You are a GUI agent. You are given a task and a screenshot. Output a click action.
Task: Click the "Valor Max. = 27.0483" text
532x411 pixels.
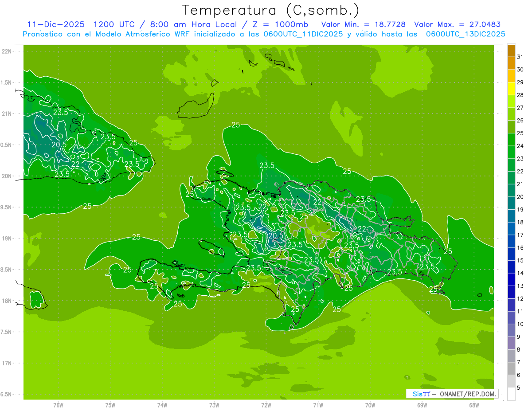[x=458, y=24]
